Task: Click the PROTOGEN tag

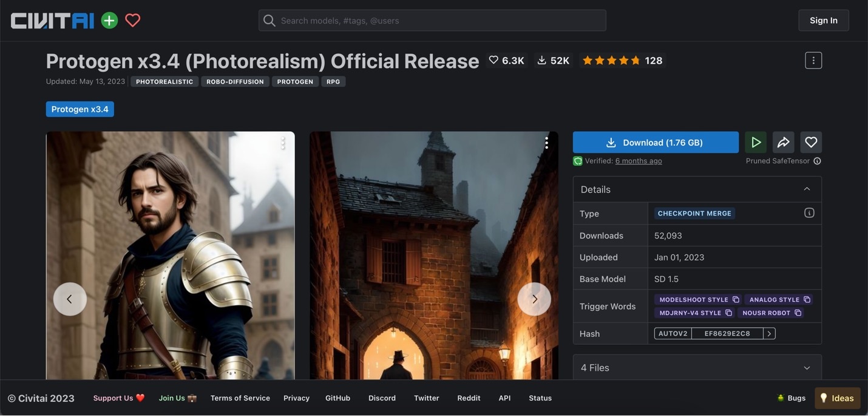Action: pyautogui.click(x=295, y=81)
